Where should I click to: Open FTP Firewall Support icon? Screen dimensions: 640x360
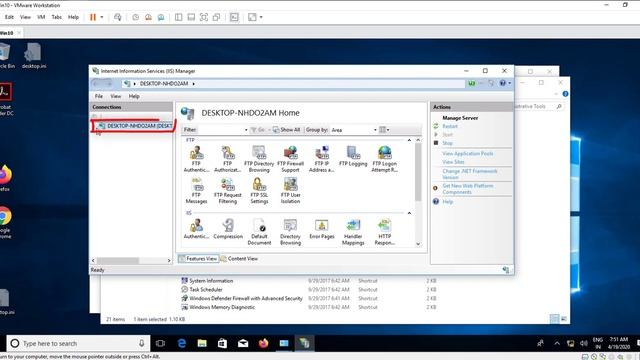290,159
